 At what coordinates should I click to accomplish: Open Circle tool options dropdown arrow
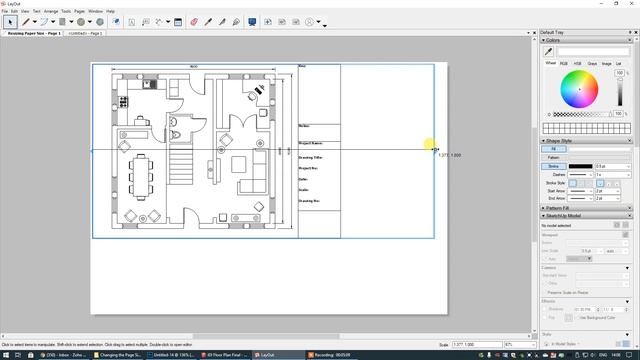pyautogui.click(x=90, y=22)
